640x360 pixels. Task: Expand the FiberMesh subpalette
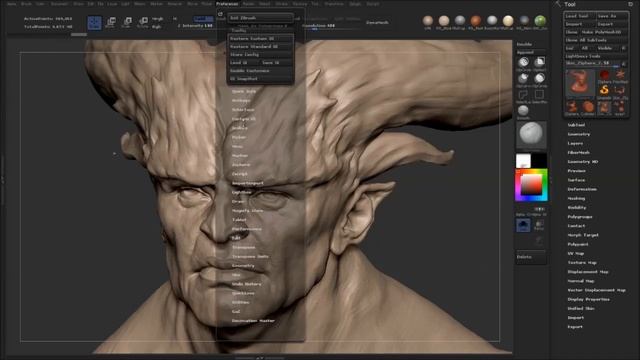578,152
